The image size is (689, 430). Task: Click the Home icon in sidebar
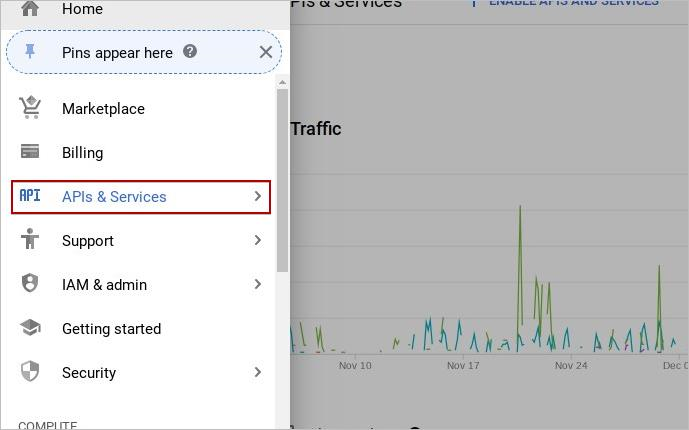(x=30, y=9)
